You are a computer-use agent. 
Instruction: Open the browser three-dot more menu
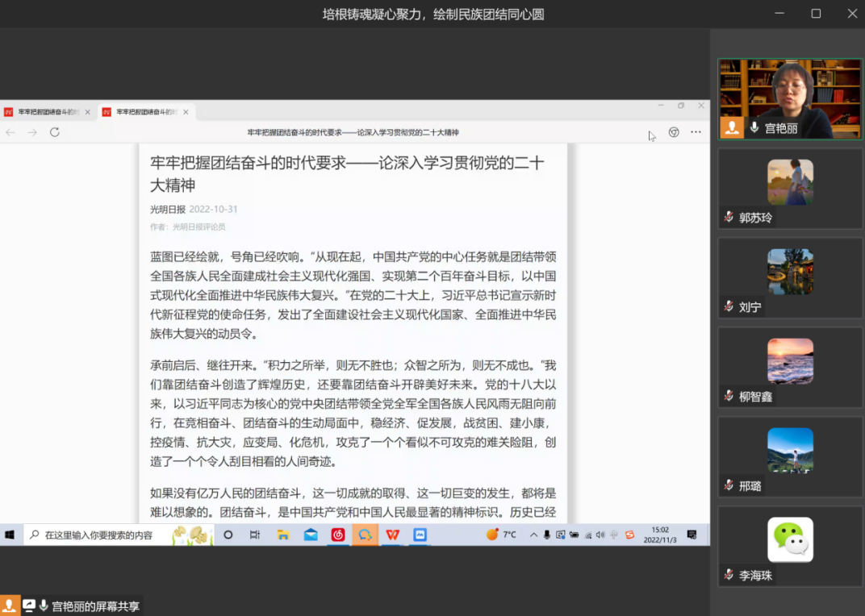coord(696,132)
